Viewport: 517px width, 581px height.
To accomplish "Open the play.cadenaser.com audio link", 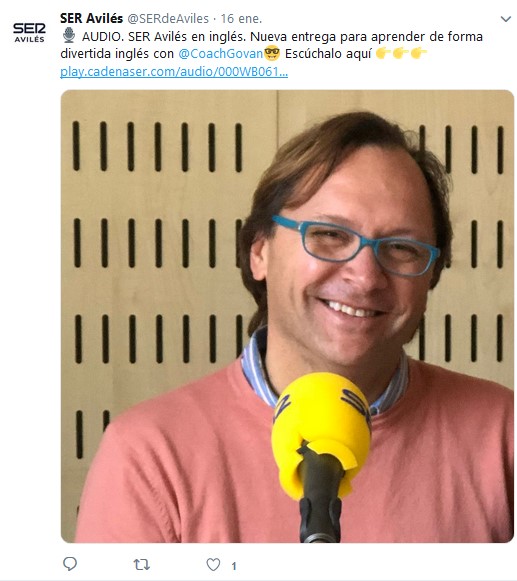I will pyautogui.click(x=174, y=72).
